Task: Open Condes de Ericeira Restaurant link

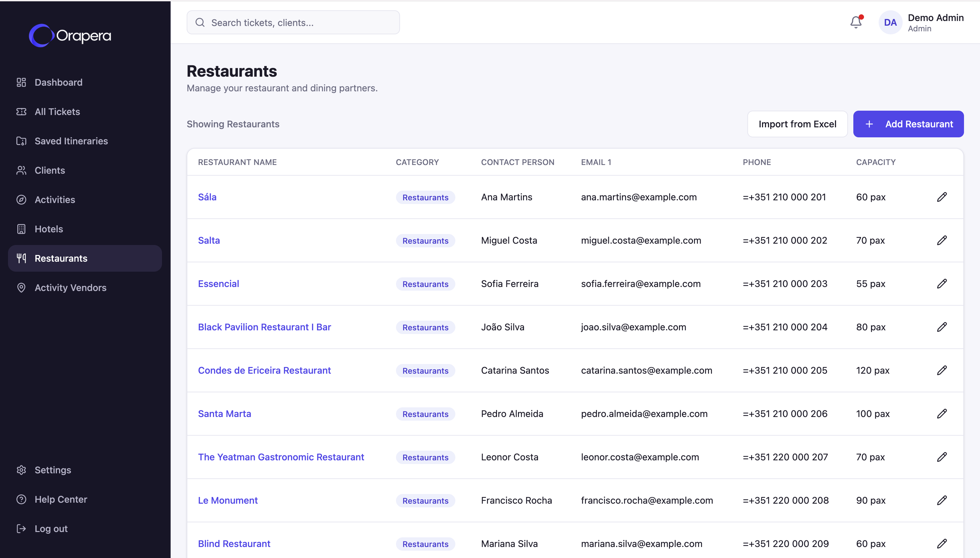Action: [264, 370]
